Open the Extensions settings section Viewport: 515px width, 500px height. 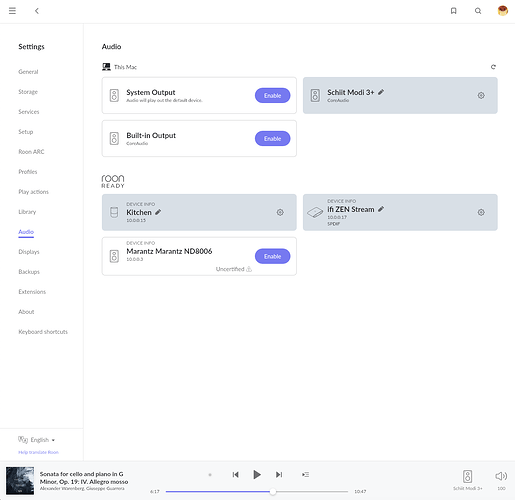tap(32, 292)
